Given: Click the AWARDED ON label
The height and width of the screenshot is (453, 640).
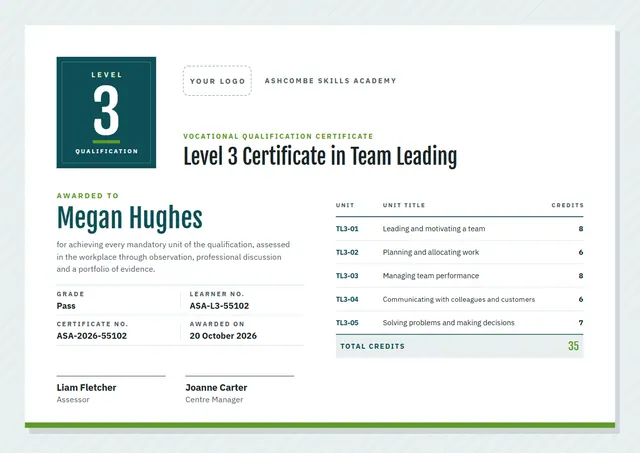Looking at the screenshot, I should click(217, 324).
